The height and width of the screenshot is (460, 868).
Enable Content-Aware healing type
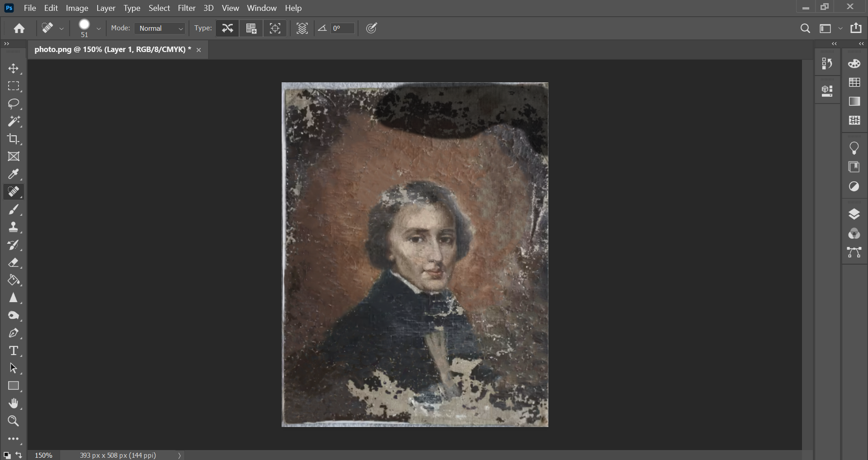click(x=227, y=28)
